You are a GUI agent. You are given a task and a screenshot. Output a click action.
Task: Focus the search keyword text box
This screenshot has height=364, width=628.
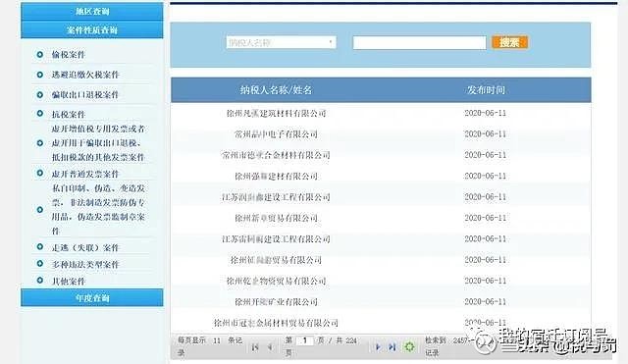pos(419,42)
